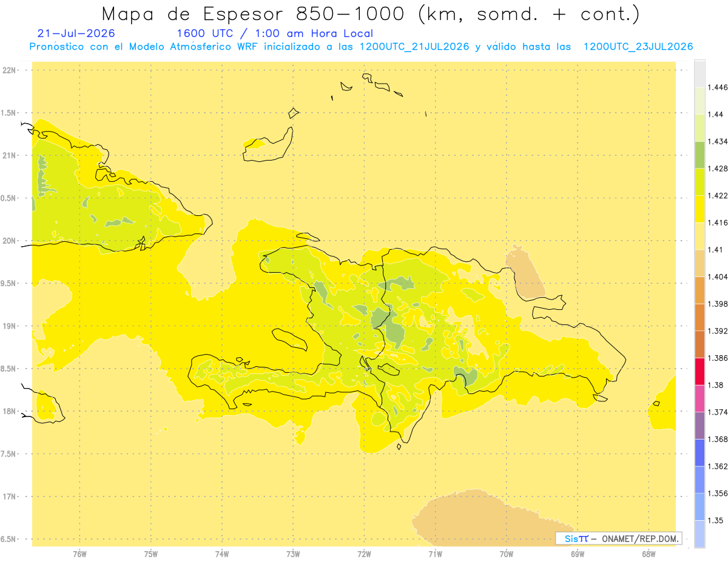Click the pink legend swatch between 1.374 and 1.38
Screen dimensions: 728x562
pyautogui.click(x=699, y=398)
